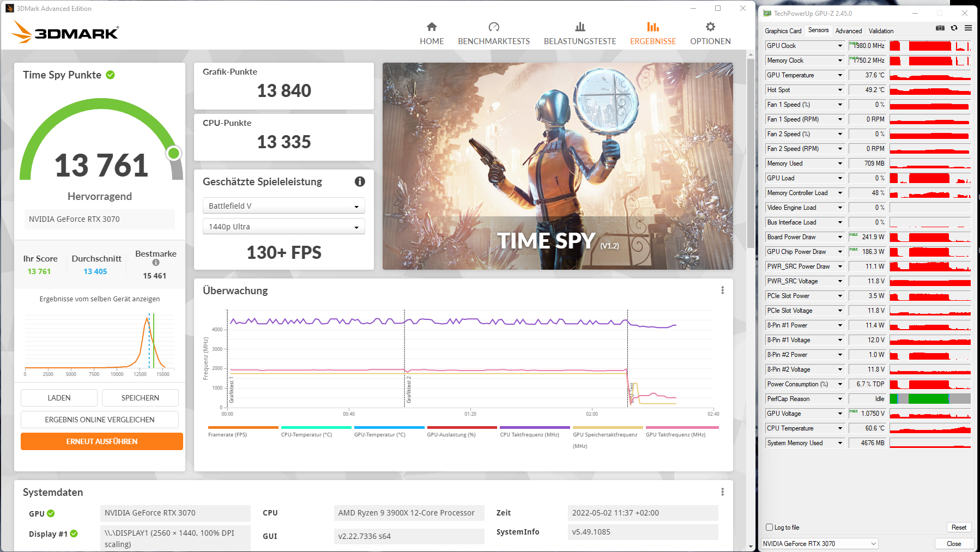Enable the Log to file checkbox
The image size is (980, 552).
[x=770, y=527]
